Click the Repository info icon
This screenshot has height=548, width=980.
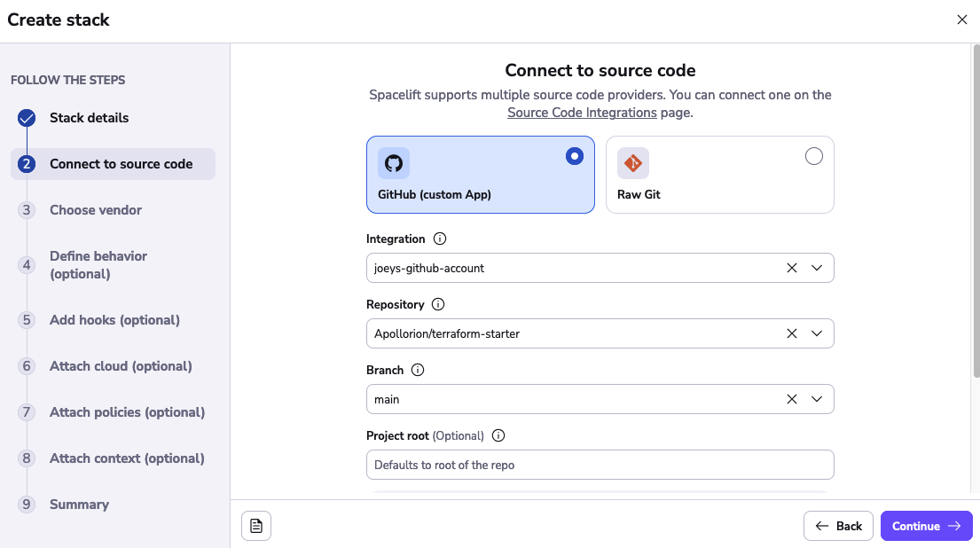(438, 304)
